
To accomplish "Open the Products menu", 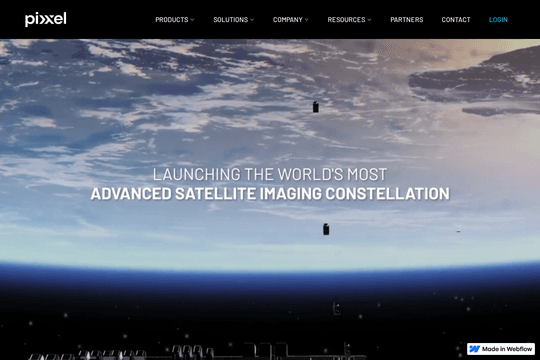I will pyautogui.click(x=172, y=20).
